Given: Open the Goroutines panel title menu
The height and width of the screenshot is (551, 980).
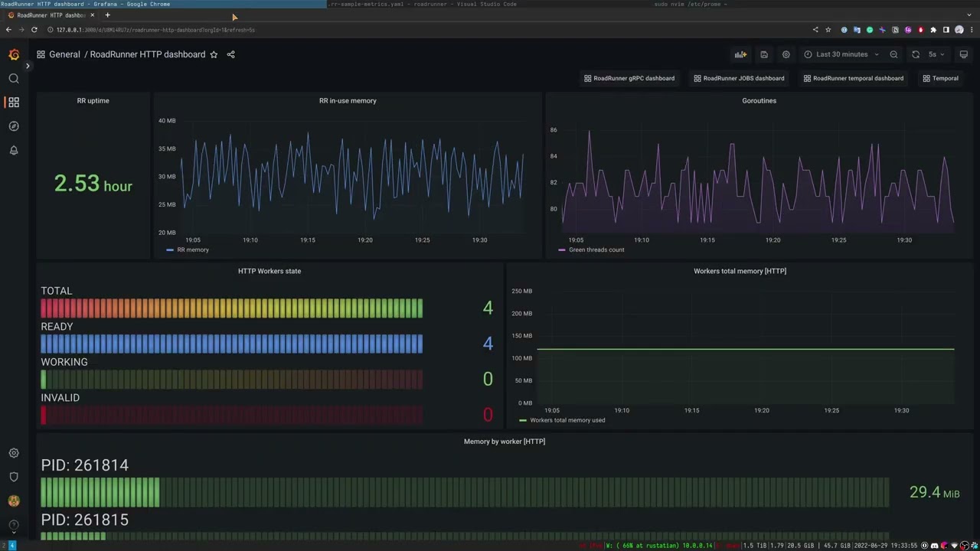Looking at the screenshot, I should (759, 100).
